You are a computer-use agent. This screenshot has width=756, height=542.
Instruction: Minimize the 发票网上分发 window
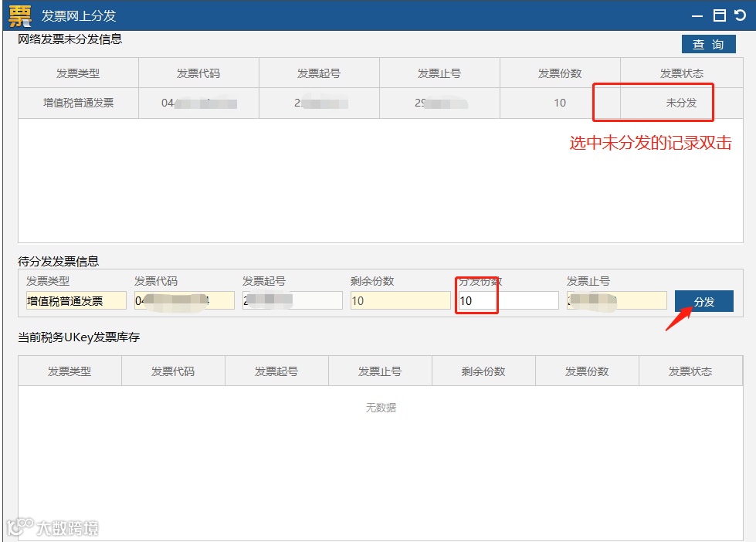point(697,16)
